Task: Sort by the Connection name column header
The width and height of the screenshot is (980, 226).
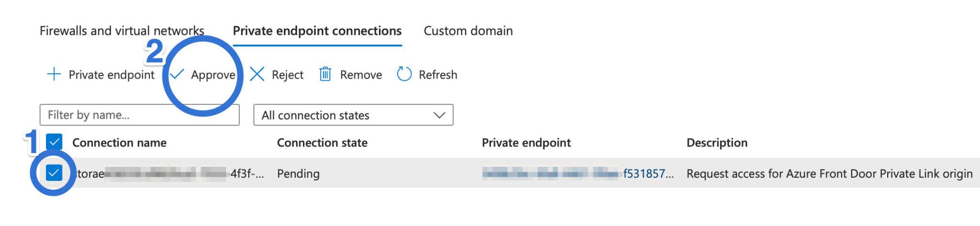Action: (x=119, y=143)
